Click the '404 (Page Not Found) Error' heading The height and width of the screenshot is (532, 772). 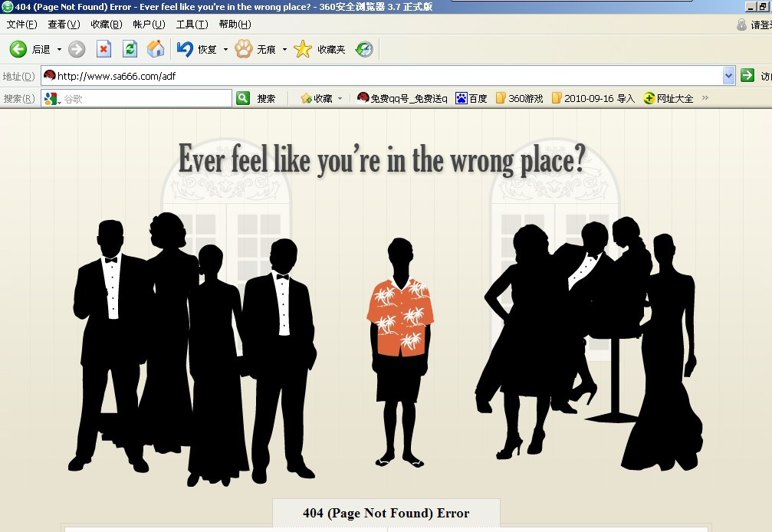pyautogui.click(x=386, y=513)
